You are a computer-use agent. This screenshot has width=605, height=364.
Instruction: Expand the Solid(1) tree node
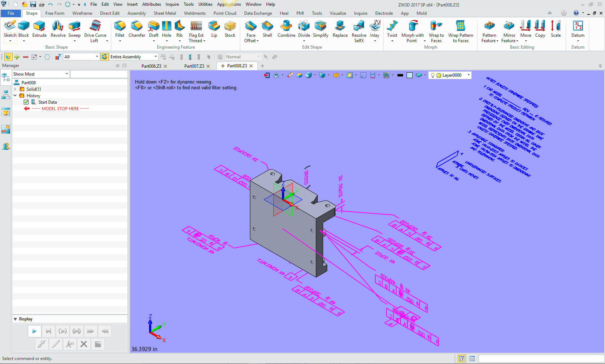point(15,89)
